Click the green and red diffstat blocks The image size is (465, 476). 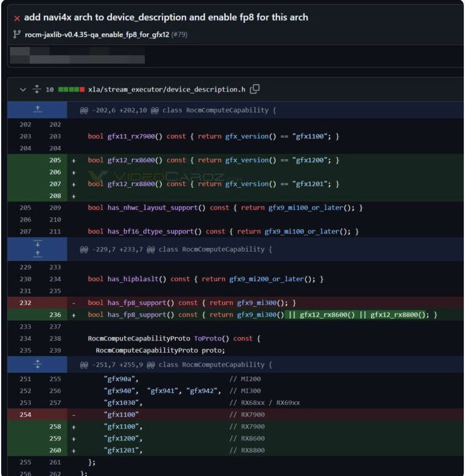tap(71, 89)
